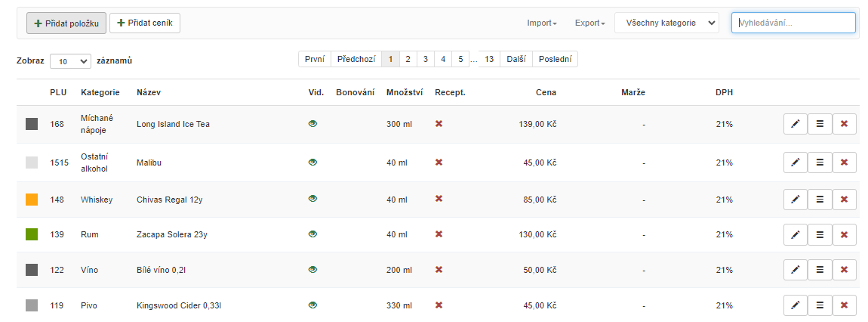Viewport: 868px width, 322px height.
Task: Remove Bílé víno 0,2l with red X button
Action: pos(844,270)
